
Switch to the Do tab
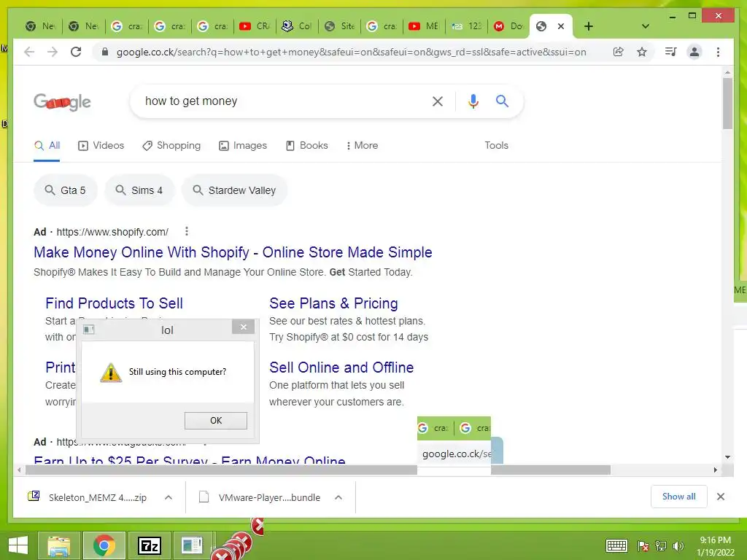tap(508, 26)
